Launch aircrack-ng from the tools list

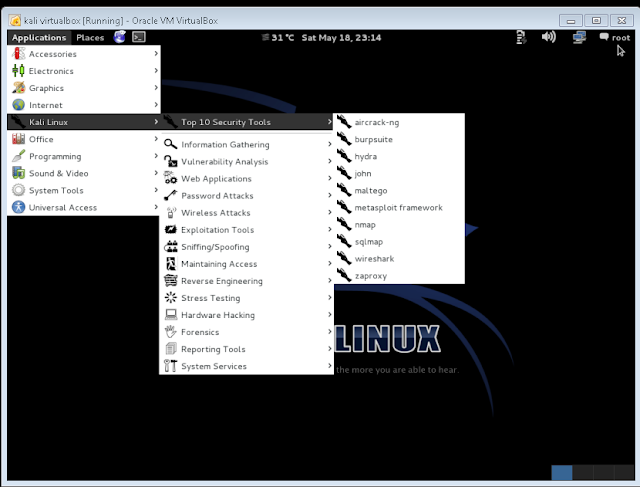pyautogui.click(x=399, y=122)
